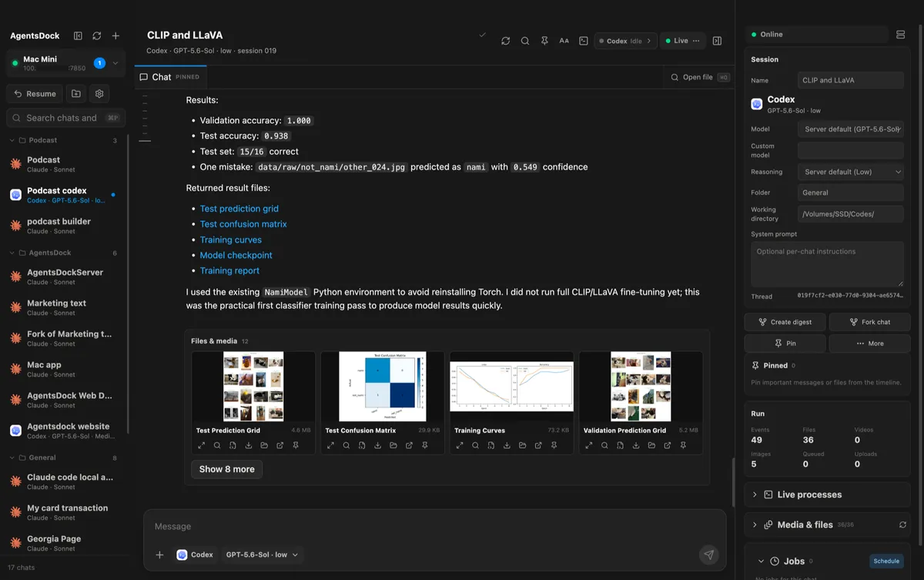Select the Podcast codex chat
This screenshot has height=580, width=924.
[x=65, y=195]
